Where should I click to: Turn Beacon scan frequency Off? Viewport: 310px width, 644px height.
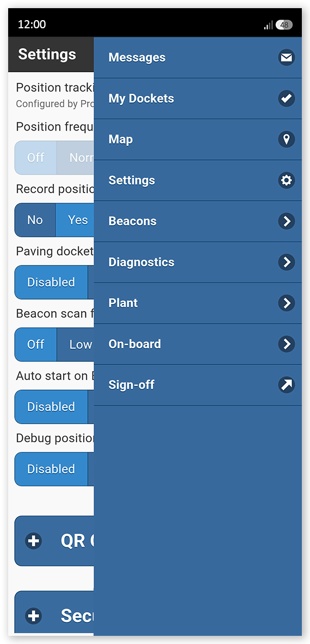[36, 345]
